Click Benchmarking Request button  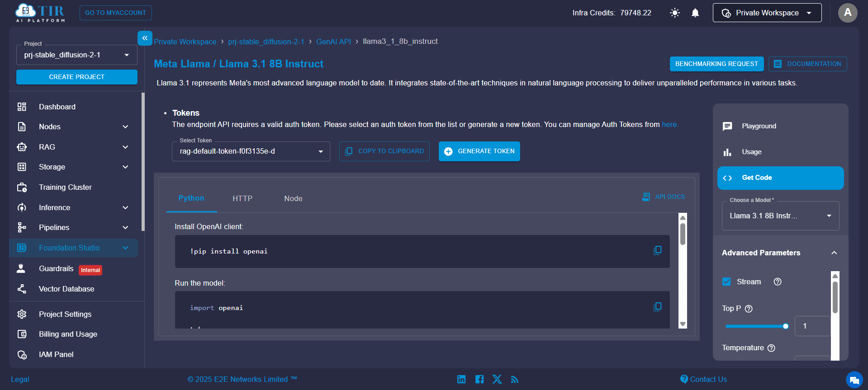[x=716, y=64]
